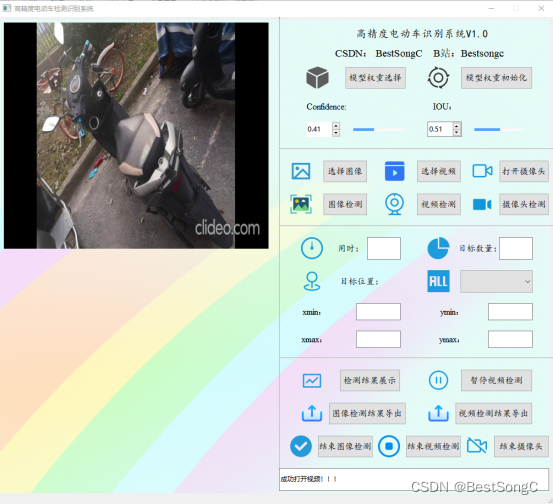Click the 视频检测 button
Image resolution: width=553 pixels, height=504 pixels.
pos(439,204)
